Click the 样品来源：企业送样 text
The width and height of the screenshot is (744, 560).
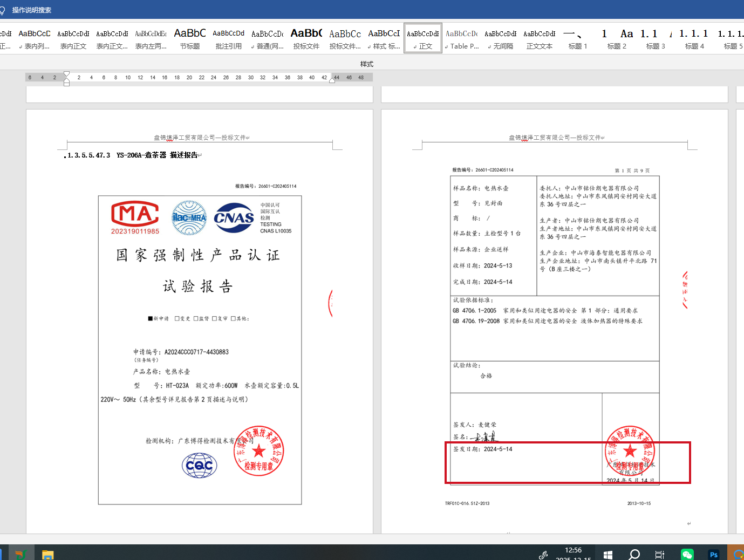tap(481, 249)
